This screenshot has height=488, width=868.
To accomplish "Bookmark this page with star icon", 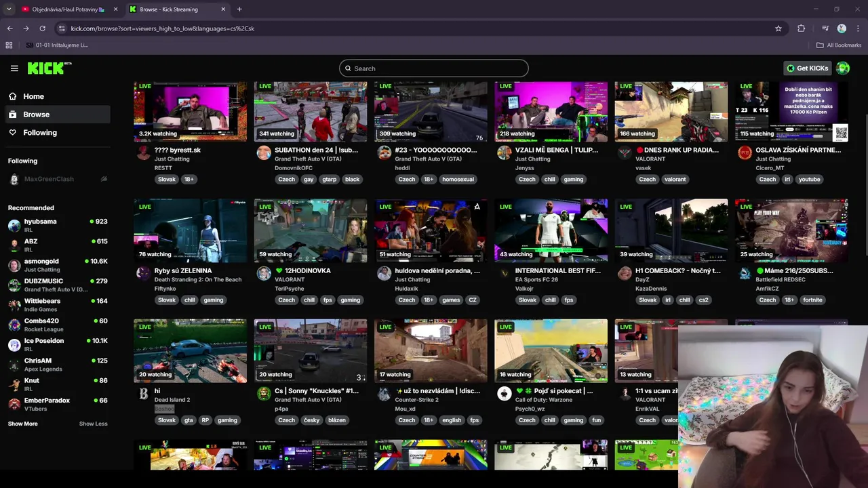I will (778, 28).
